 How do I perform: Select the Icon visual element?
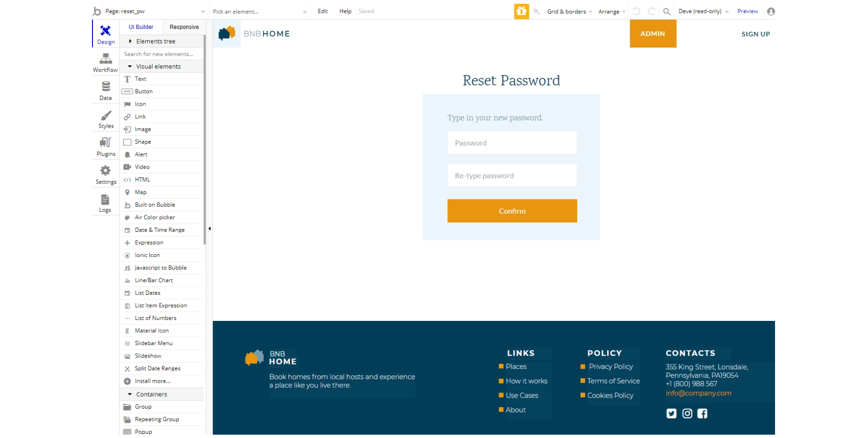pyautogui.click(x=162, y=104)
